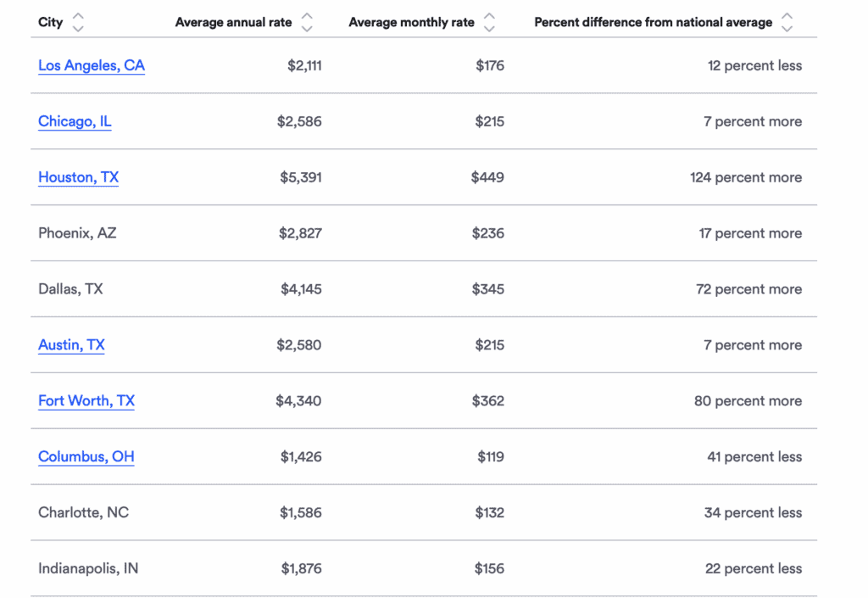The height and width of the screenshot is (598, 868).
Task: Click the Houston, TX hyperlink
Action: [78, 177]
